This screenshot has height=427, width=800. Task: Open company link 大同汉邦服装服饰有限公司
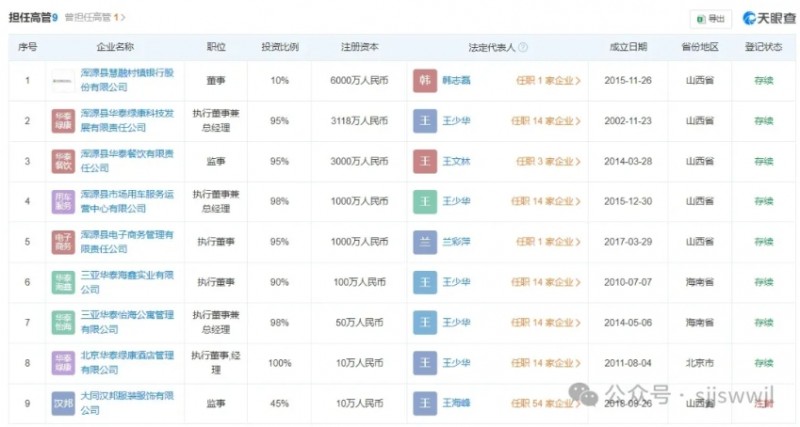coord(127,403)
